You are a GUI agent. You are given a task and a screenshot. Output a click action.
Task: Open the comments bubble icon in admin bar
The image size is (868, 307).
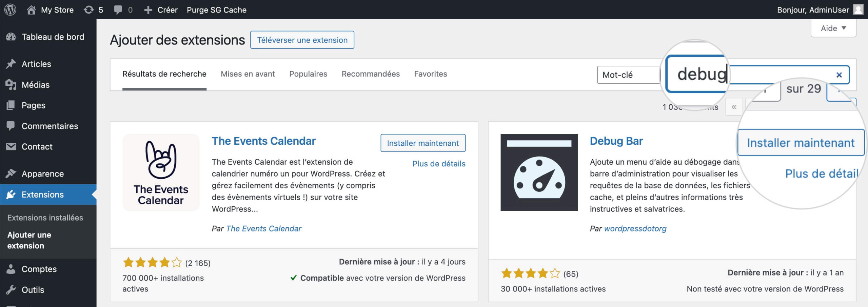click(118, 9)
